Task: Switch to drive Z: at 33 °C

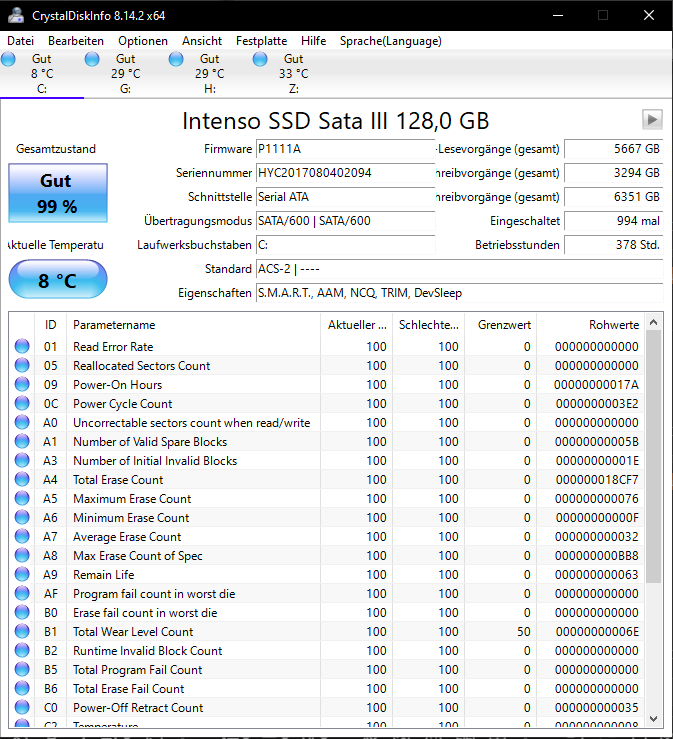Action: tap(294, 74)
